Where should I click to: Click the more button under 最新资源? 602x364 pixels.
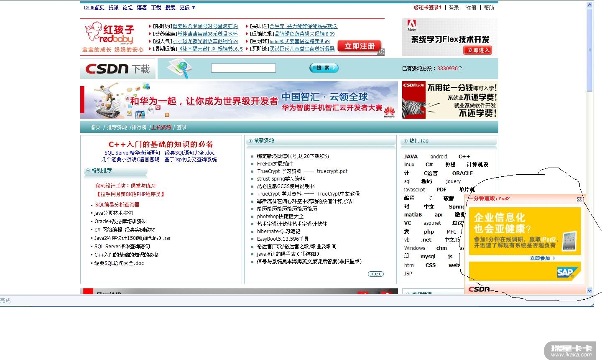pyautogui.click(x=375, y=274)
